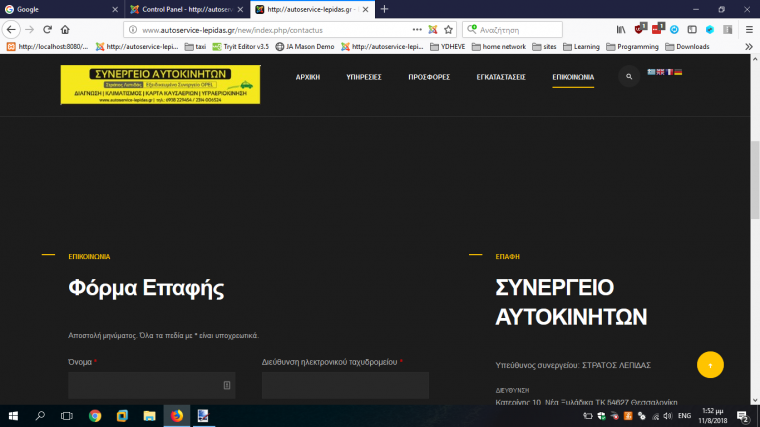Viewport: 760px width, 427px height.
Task: Switch to the Google browser tab
Action: [x=60, y=9]
